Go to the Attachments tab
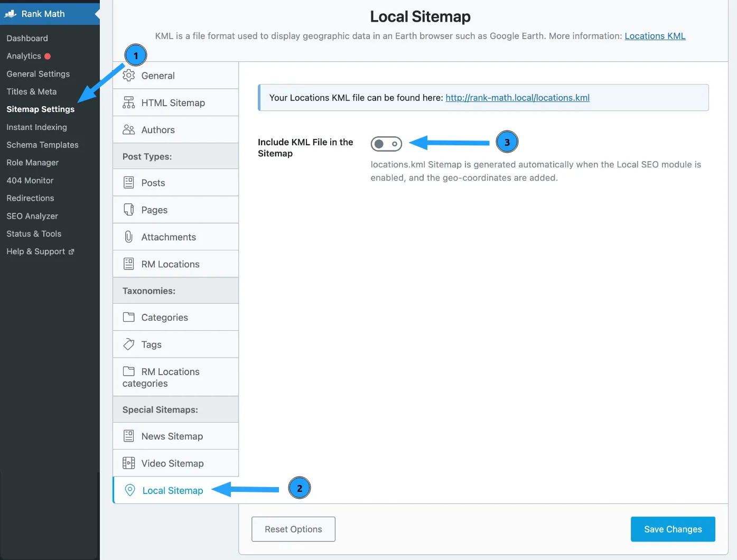Screen dimensions: 737x560 pyautogui.click(x=175, y=237)
